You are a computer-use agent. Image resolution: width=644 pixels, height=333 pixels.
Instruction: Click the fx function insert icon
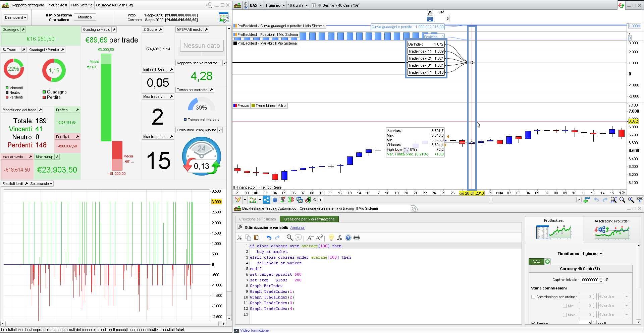click(x=339, y=238)
